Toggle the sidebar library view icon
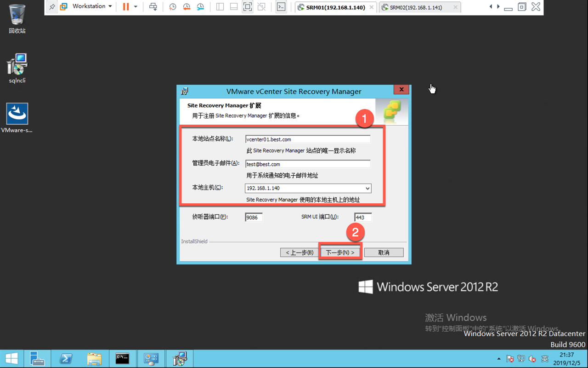 [x=220, y=7]
